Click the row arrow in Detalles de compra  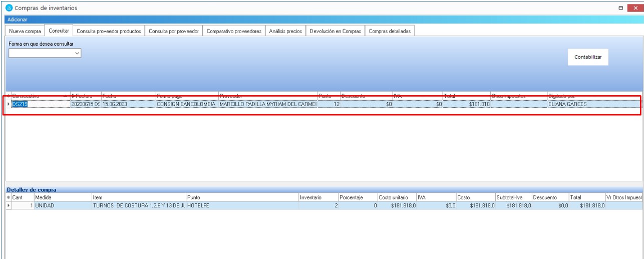(x=8, y=206)
